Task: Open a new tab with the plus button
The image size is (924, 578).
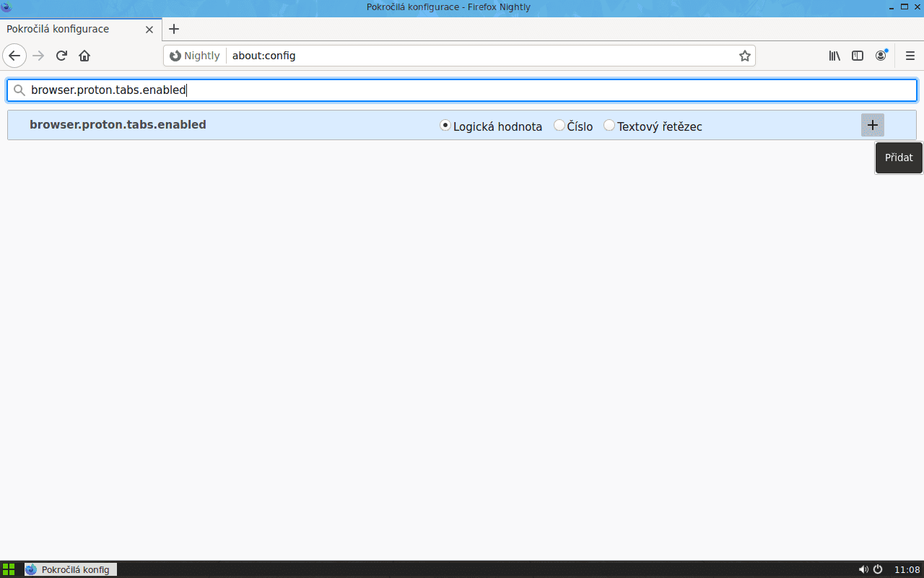Action: [173, 29]
